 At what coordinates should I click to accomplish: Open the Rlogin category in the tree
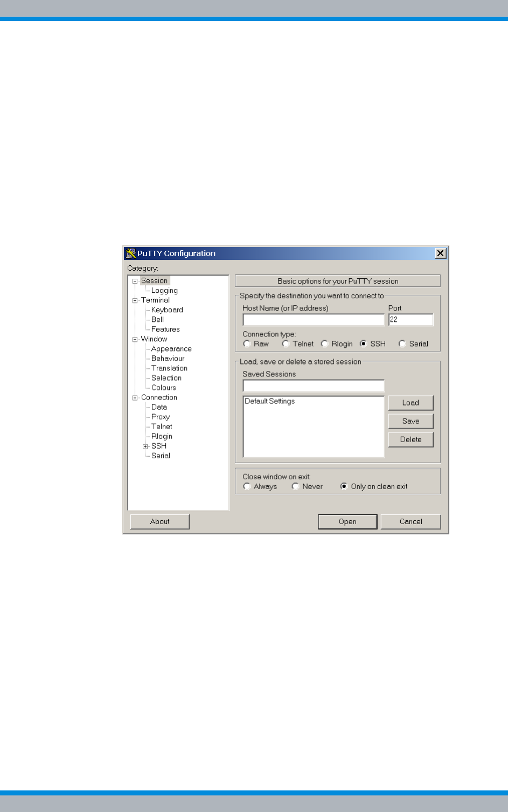click(162, 436)
